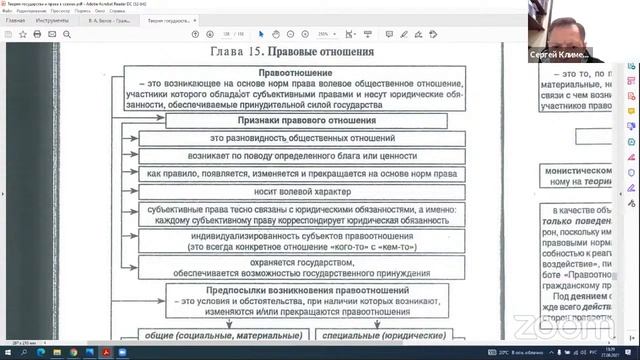Open the circular teal tool in right pane

(x=631, y=142)
